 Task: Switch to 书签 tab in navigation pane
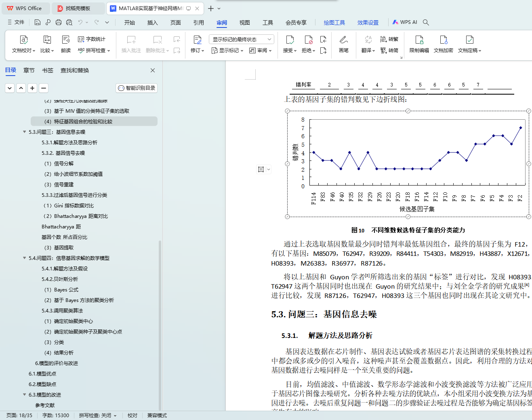point(48,70)
